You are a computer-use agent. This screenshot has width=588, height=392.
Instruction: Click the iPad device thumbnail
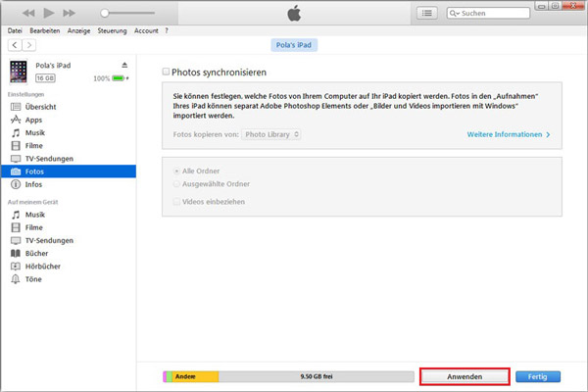19,72
